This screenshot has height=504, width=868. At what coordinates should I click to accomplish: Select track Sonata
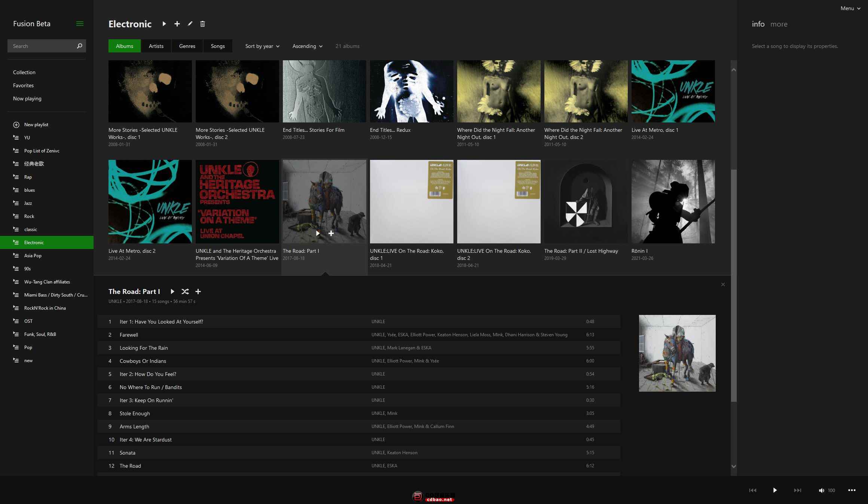(359, 453)
